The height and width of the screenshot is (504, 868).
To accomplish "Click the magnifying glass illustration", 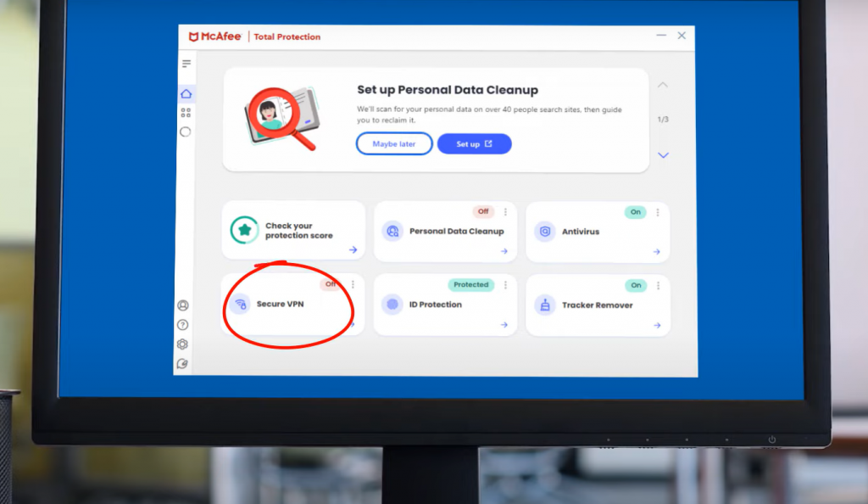I will click(282, 118).
